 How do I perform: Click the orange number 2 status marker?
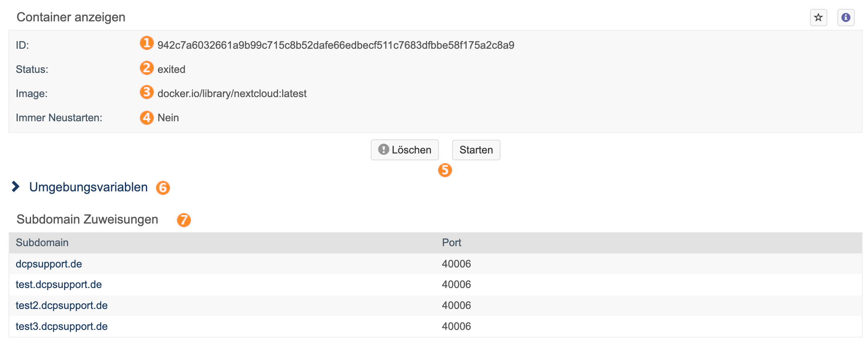pyautogui.click(x=147, y=68)
